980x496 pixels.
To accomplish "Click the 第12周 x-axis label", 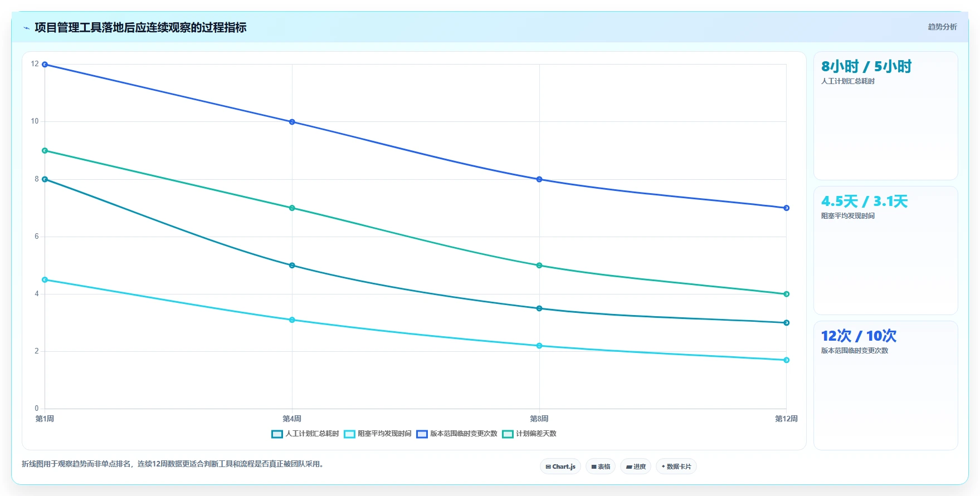I will 786,419.
